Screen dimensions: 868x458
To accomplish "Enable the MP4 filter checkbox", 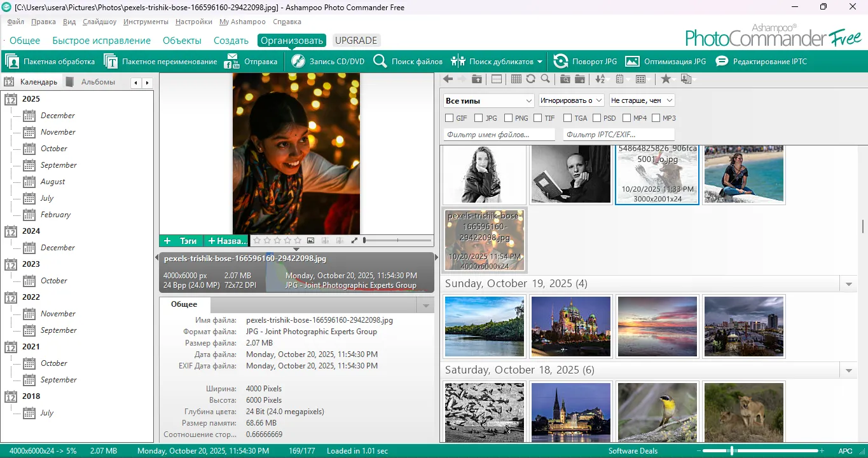I will point(626,118).
